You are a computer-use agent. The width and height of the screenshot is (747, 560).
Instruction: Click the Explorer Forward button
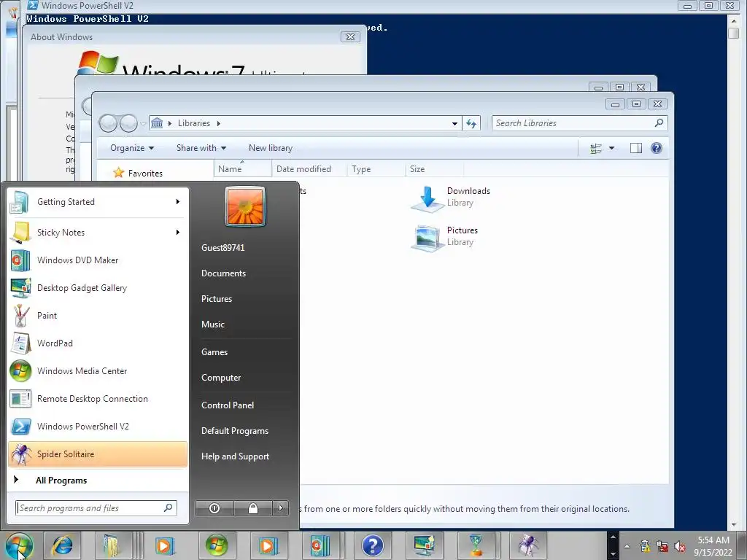coord(128,123)
